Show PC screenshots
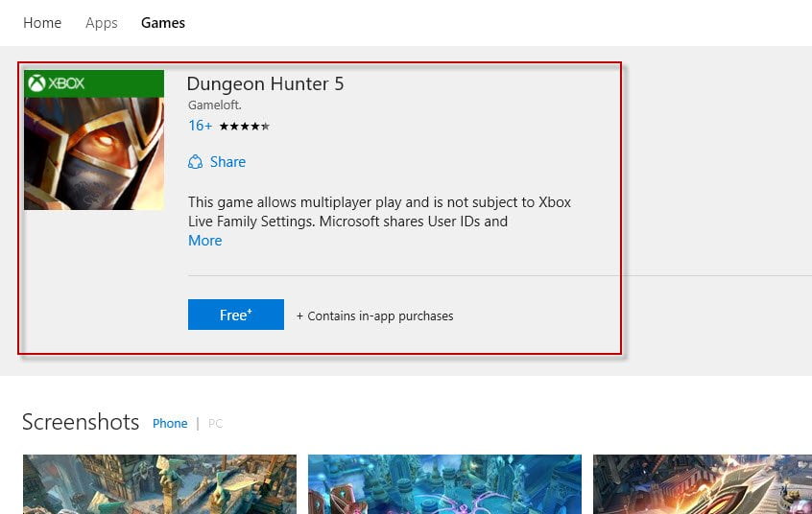Screen dimensions: 812x514 pos(215,424)
